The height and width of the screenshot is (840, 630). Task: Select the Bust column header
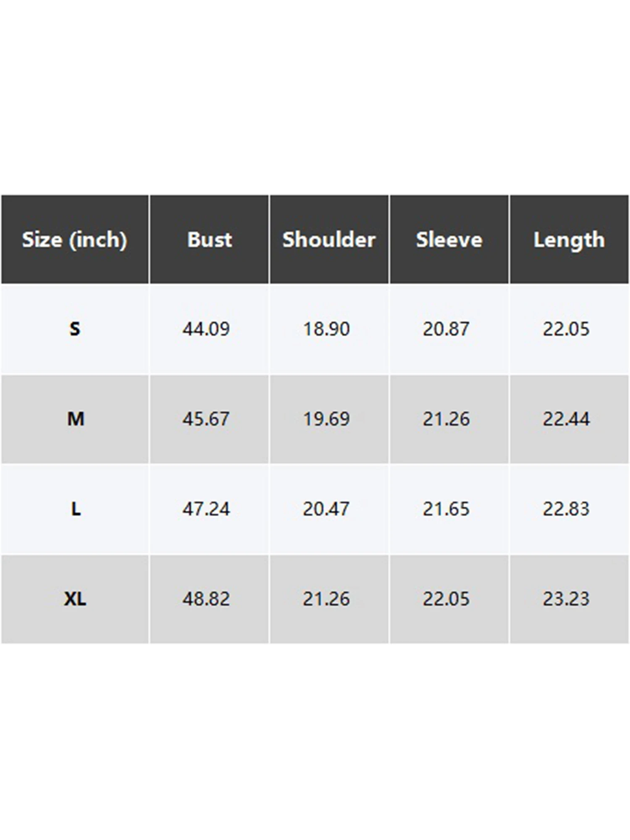coord(209,240)
